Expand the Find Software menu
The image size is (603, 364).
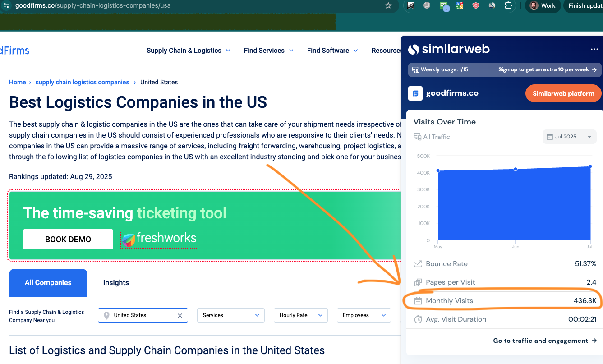[x=332, y=51]
